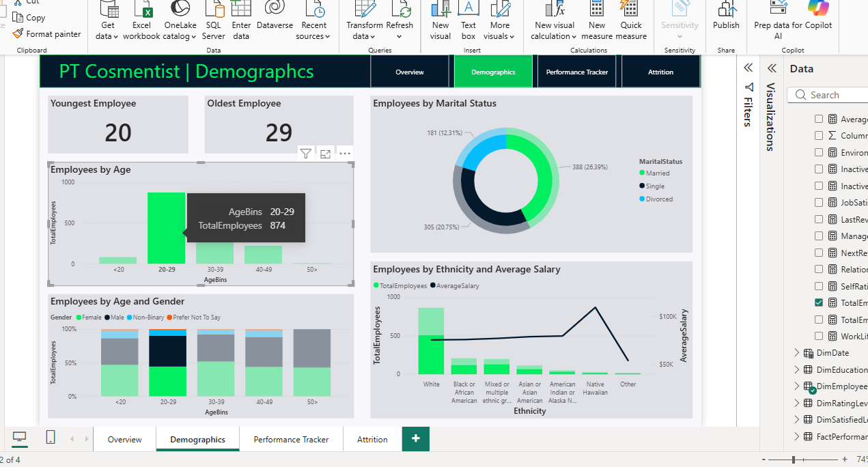868x467 pixels.
Task: Open OneLake catalog dropdown
Action: point(180,21)
